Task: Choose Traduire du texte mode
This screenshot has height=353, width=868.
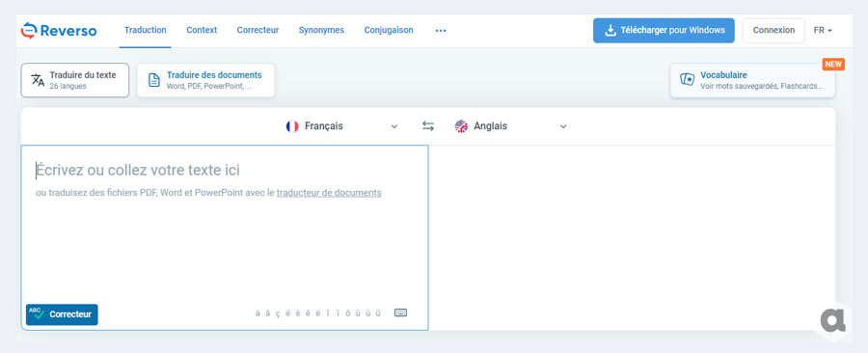Action: point(74,80)
